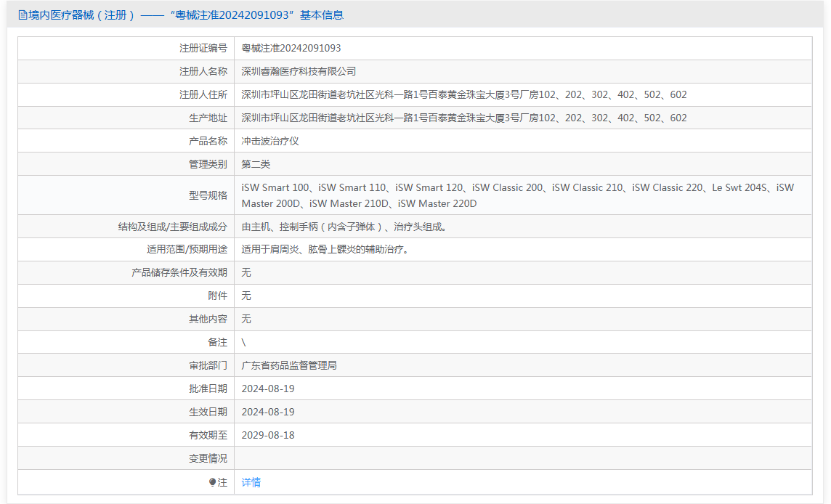Click the expiry date 2029-08-18
Screen dimensions: 831x504
click(268, 436)
